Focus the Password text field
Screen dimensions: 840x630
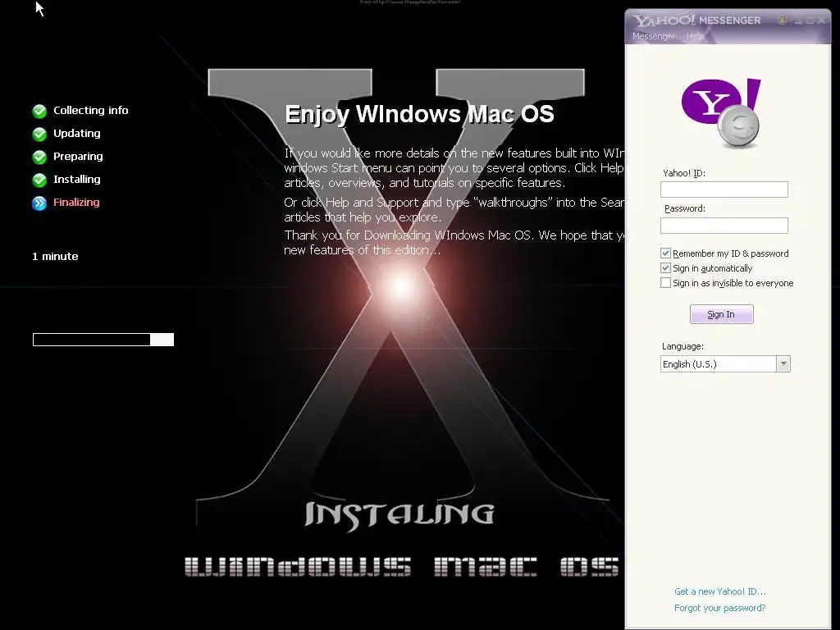[x=724, y=226]
